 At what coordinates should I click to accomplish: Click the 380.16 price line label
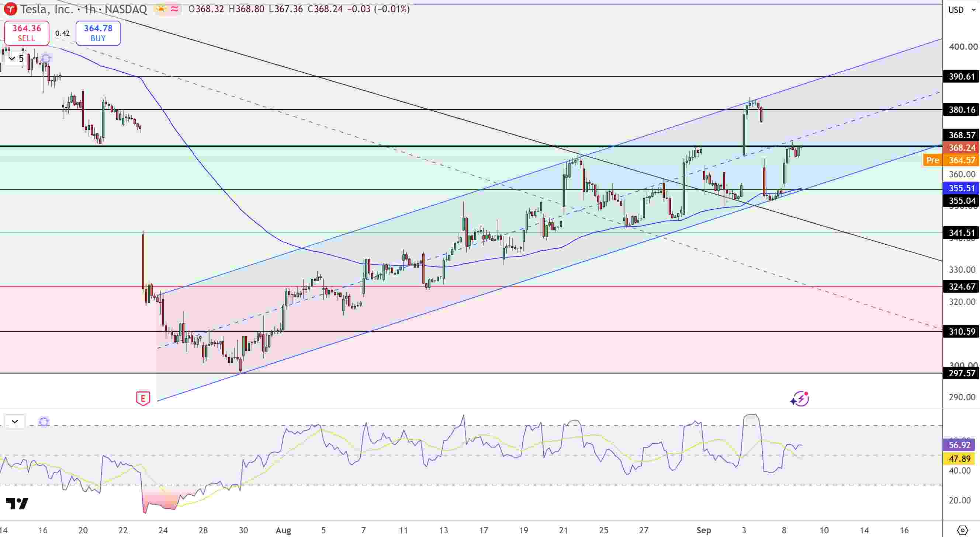coord(961,110)
